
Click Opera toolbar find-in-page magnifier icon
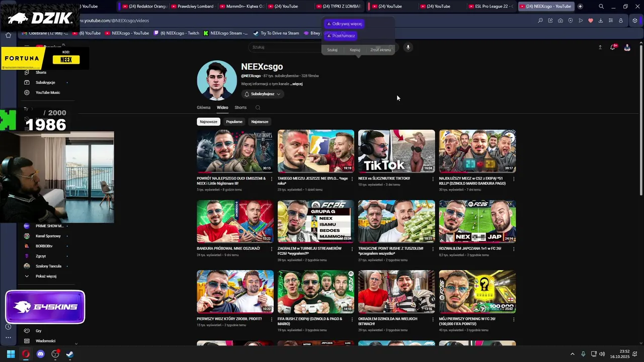tap(540, 21)
